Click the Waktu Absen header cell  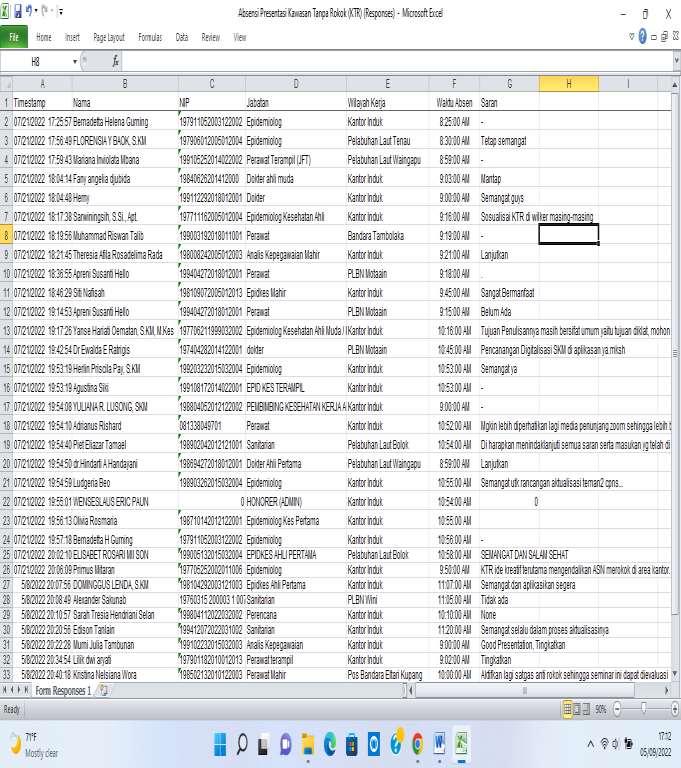[454, 103]
